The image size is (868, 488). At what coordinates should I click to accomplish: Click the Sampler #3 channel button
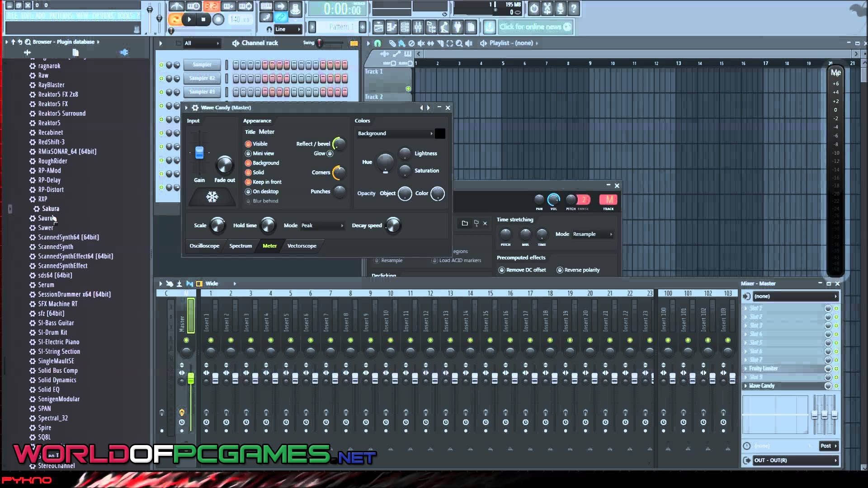click(202, 92)
